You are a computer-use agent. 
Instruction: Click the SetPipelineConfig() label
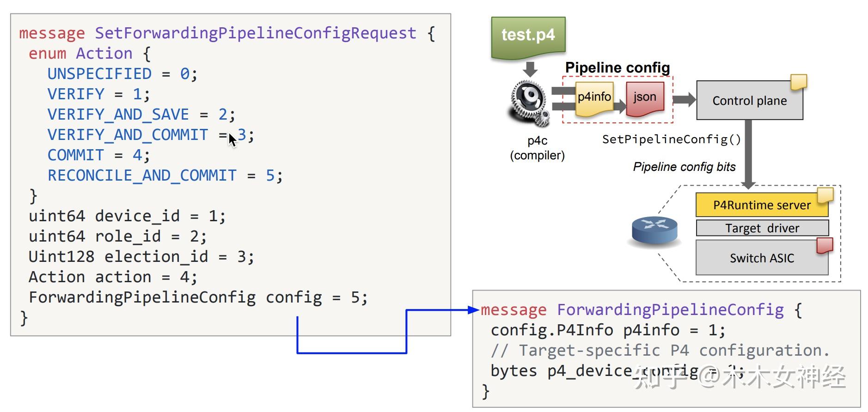click(671, 139)
